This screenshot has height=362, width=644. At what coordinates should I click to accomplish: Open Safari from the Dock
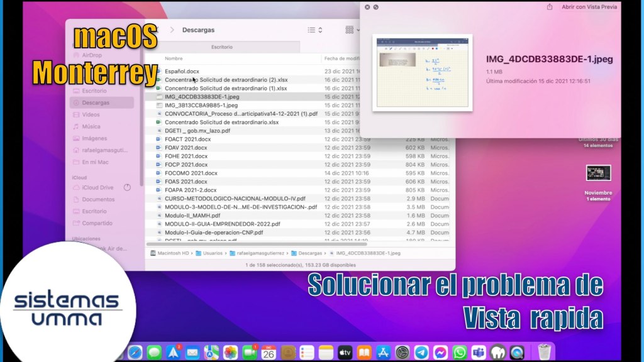pyautogui.click(x=135, y=352)
